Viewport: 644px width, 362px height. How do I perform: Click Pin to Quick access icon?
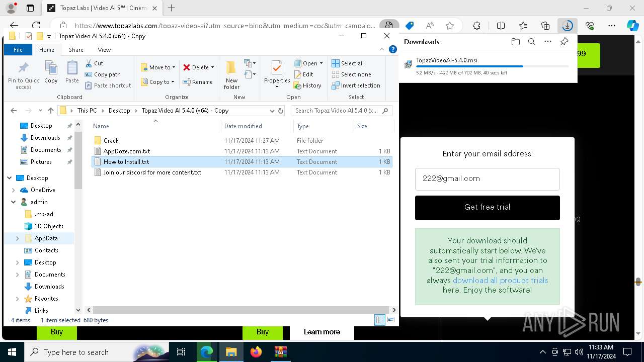pos(23,76)
